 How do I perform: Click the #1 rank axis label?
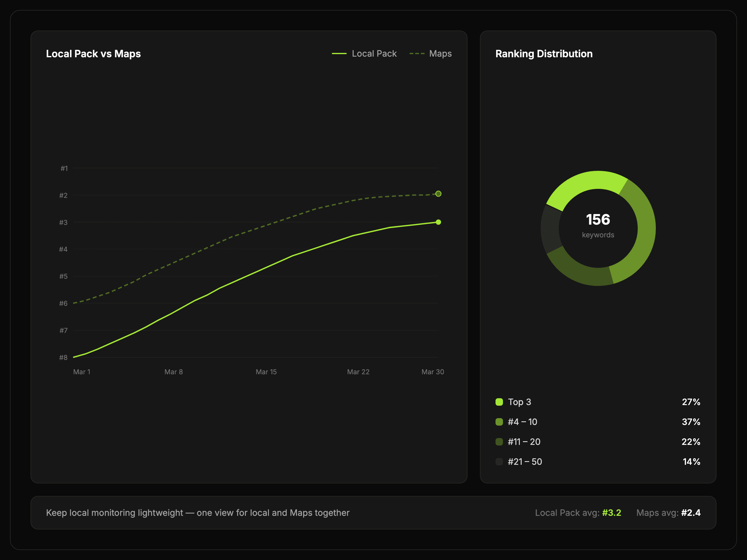pos(64,168)
